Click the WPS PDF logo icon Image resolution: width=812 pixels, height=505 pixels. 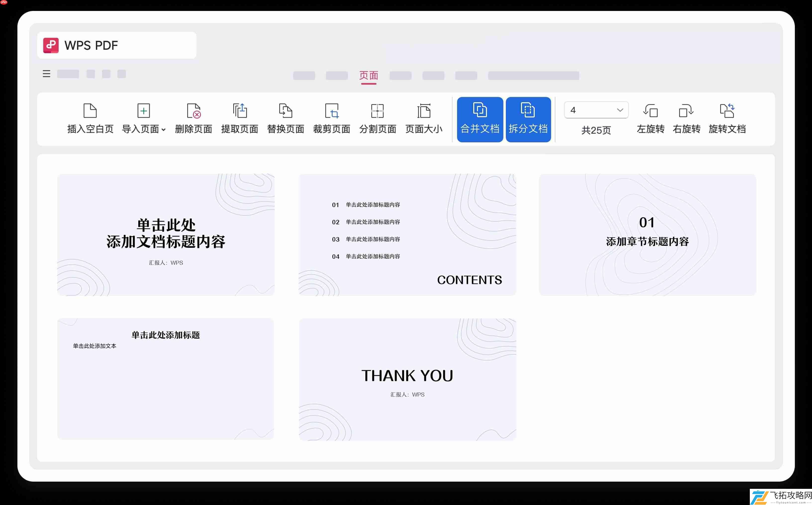51,45
